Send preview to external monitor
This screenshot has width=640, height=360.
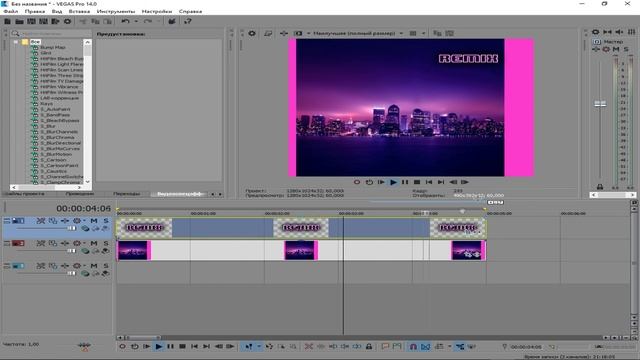pos(268,33)
